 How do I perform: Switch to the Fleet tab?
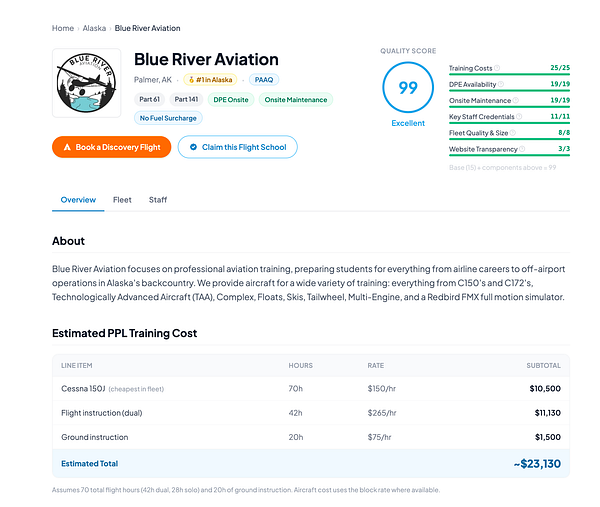(x=122, y=200)
